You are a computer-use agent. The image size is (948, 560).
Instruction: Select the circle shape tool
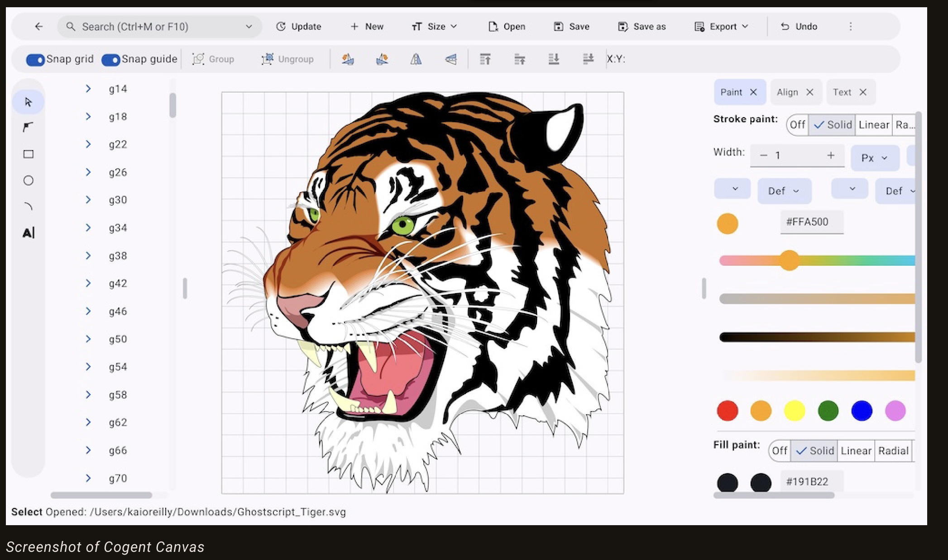[28, 180]
